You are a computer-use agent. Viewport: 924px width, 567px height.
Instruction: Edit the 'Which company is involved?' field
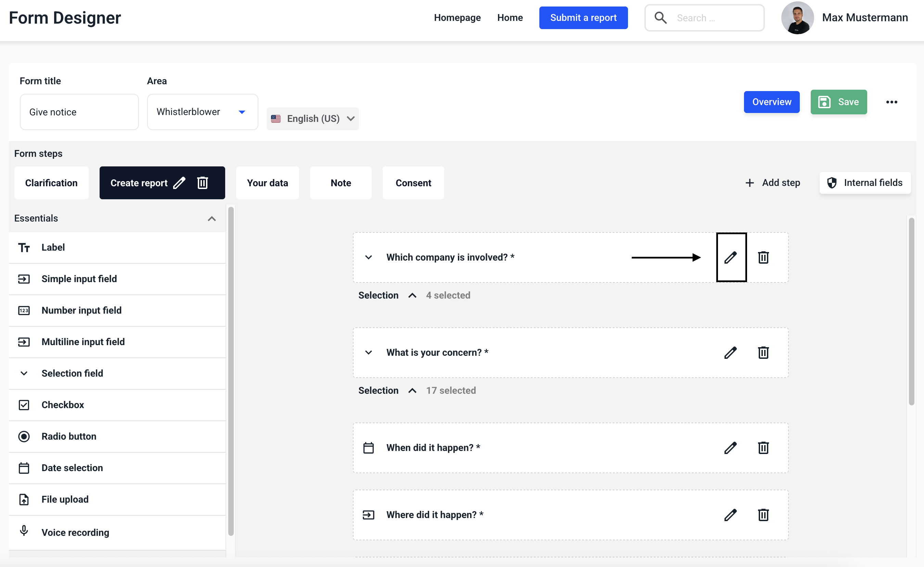pyautogui.click(x=731, y=257)
